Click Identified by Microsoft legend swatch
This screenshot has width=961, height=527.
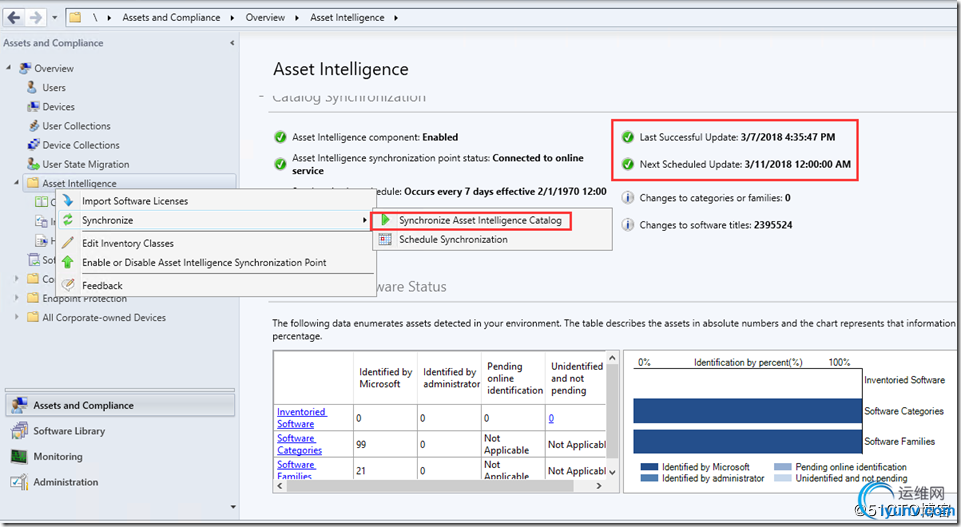click(649, 467)
